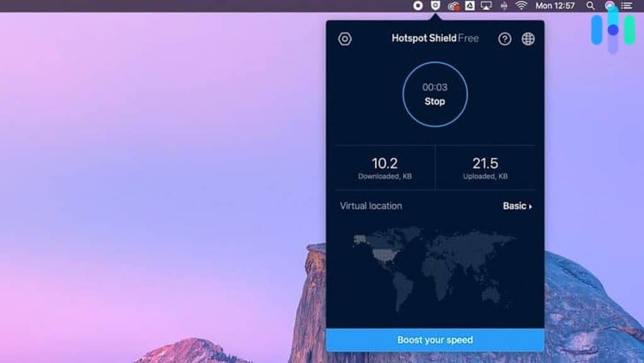Click Mon 12:57 in the menu bar
The width and height of the screenshot is (644, 363).
[x=556, y=6]
